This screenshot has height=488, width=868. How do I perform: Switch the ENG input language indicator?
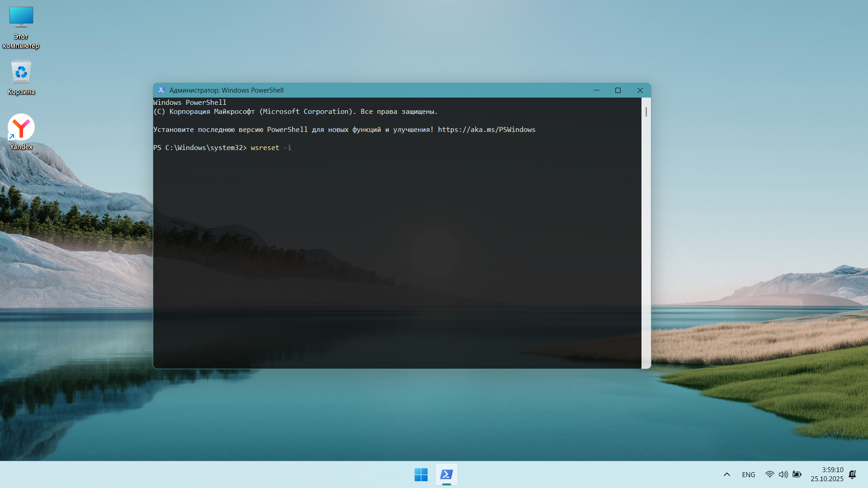click(x=748, y=474)
